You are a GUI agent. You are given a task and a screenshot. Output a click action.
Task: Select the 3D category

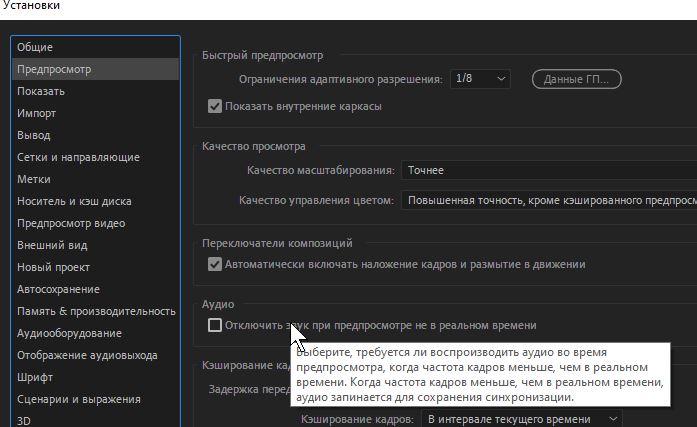96,420
